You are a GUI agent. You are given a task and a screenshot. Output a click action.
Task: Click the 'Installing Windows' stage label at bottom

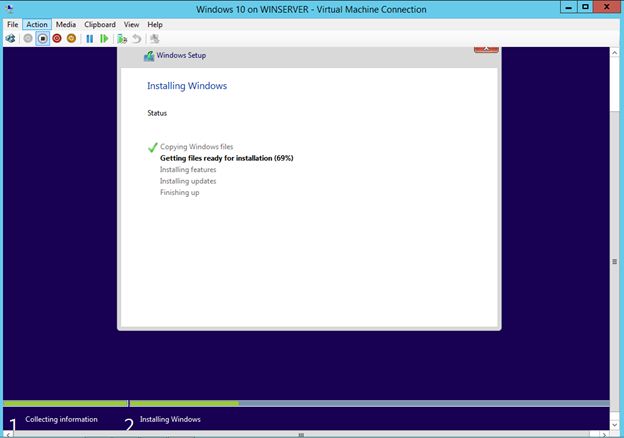click(x=170, y=419)
